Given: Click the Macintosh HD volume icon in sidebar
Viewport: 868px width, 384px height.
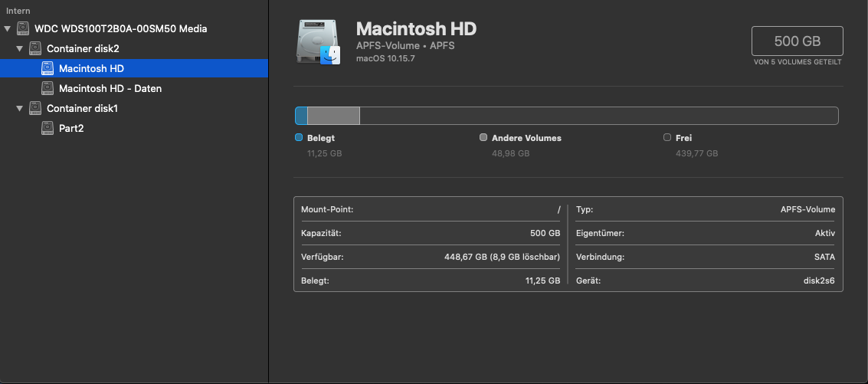Looking at the screenshot, I should 47,68.
